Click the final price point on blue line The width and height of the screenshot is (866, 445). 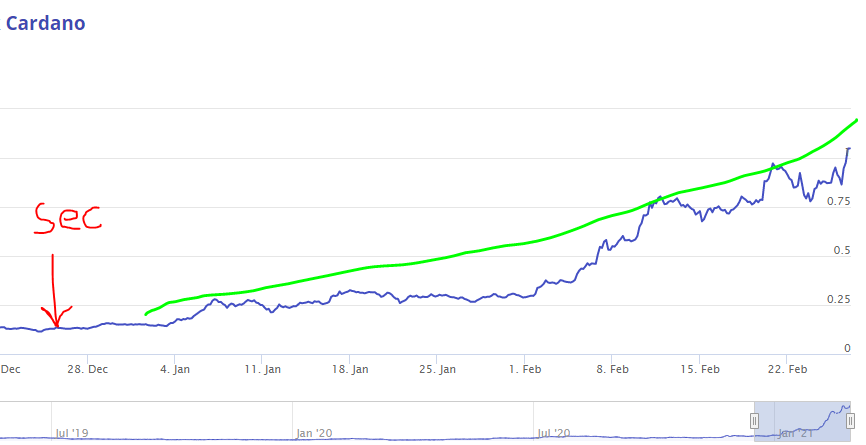tap(849, 149)
